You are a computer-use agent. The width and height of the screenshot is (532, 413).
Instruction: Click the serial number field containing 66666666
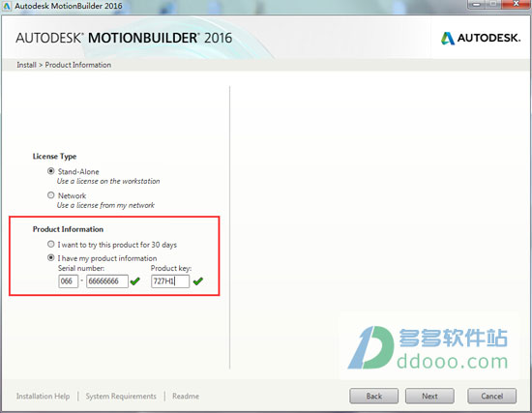pos(107,281)
